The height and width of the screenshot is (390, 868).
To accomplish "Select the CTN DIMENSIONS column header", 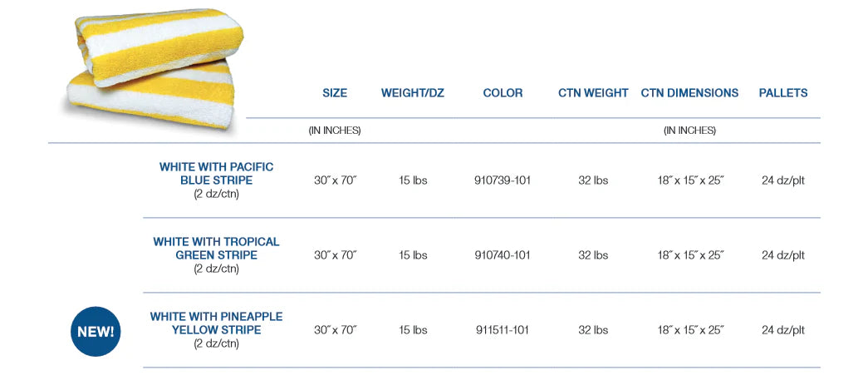I will tap(689, 93).
